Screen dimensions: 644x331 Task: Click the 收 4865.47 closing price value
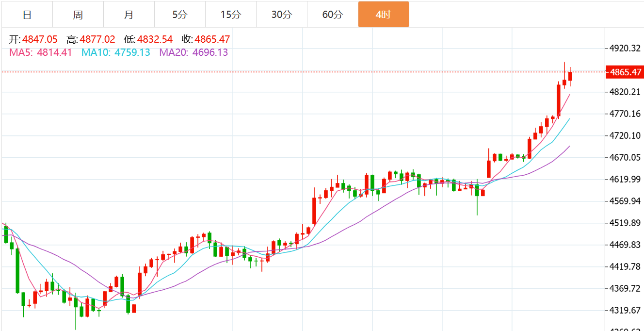(212, 40)
